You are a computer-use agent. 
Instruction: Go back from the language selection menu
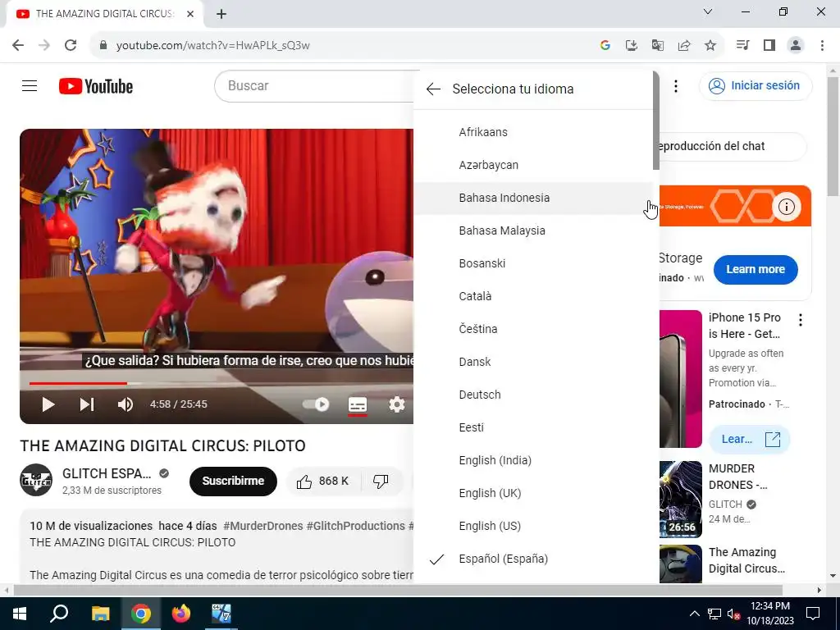[433, 89]
